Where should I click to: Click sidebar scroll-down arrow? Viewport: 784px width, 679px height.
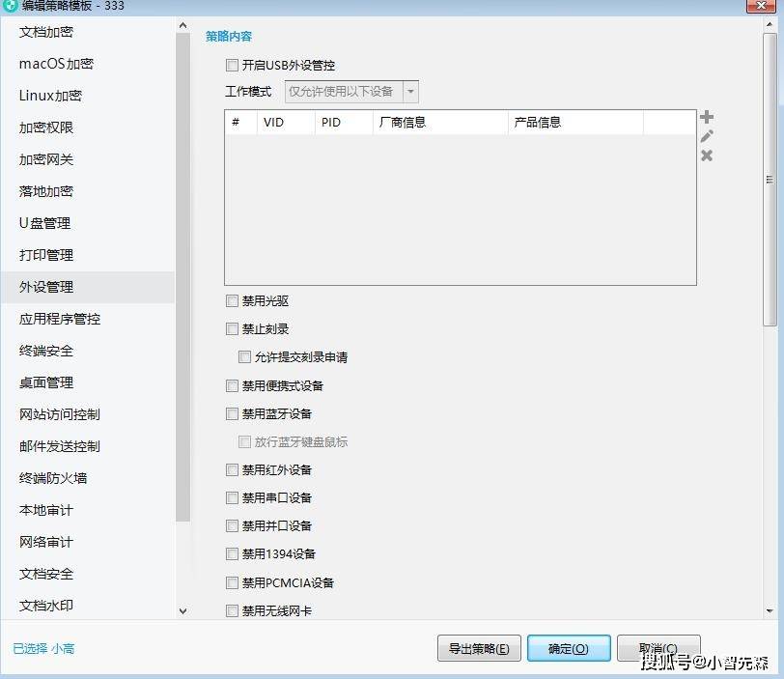183,610
